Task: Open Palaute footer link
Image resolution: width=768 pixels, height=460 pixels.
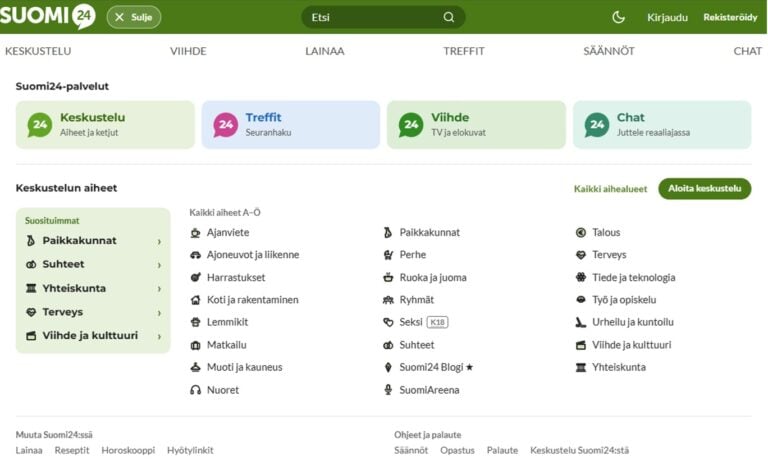Action: click(502, 450)
